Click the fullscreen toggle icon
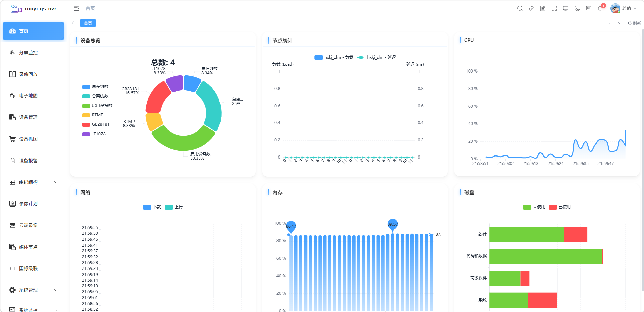The height and width of the screenshot is (312, 644). coord(554,8)
